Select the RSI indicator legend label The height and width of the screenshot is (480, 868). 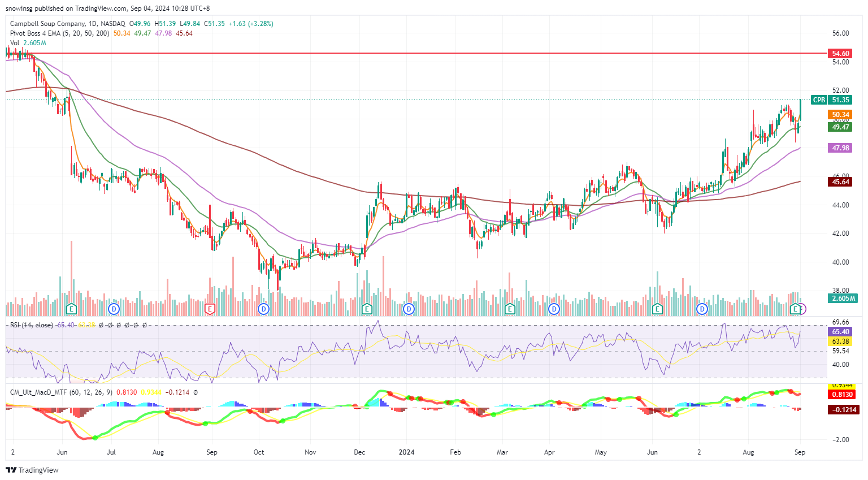tap(31, 325)
